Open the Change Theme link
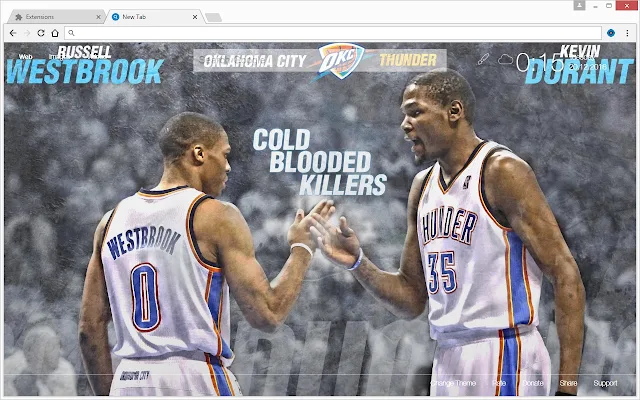Image resolution: width=640 pixels, height=400 pixels. pos(453,383)
